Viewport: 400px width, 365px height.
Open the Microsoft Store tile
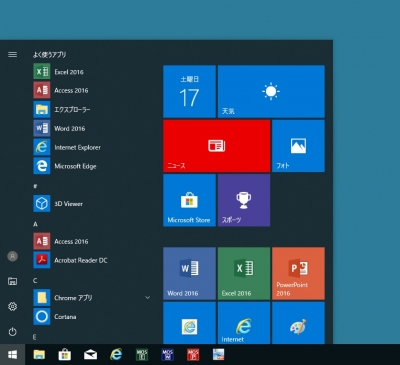(189, 200)
